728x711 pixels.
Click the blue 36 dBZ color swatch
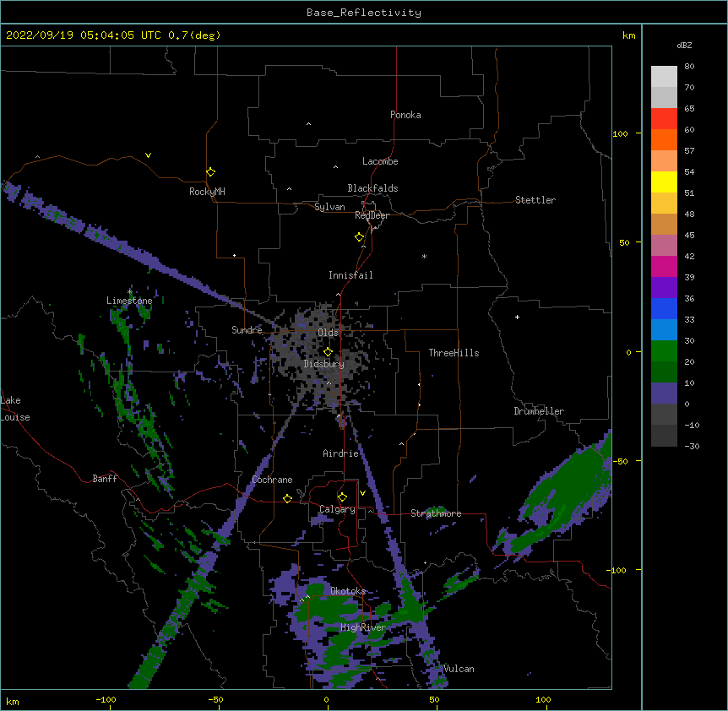tap(664, 308)
